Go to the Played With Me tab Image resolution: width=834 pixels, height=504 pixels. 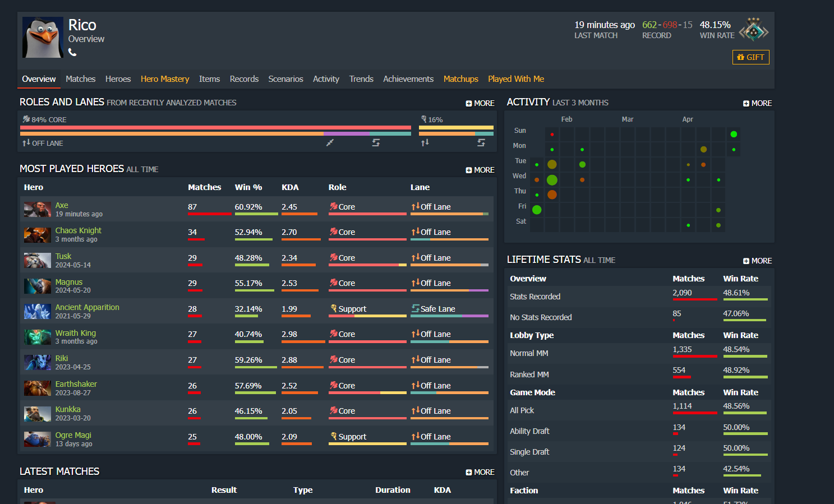click(x=516, y=79)
